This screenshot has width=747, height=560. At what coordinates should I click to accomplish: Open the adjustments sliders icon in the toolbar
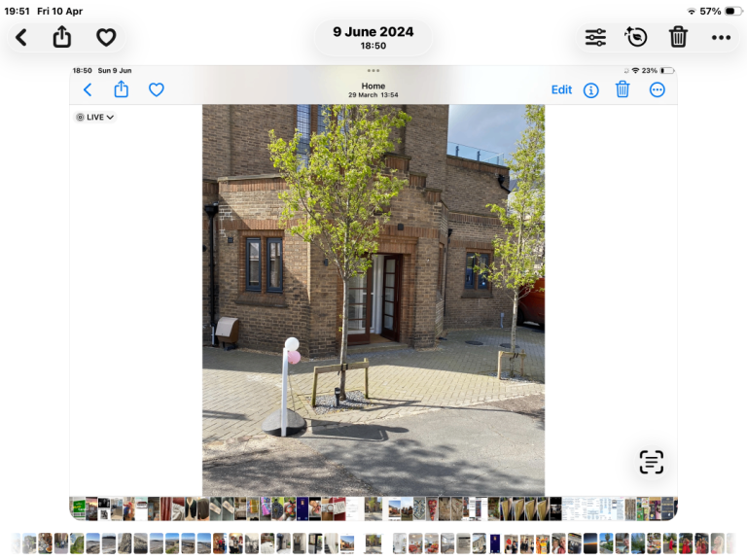595,37
